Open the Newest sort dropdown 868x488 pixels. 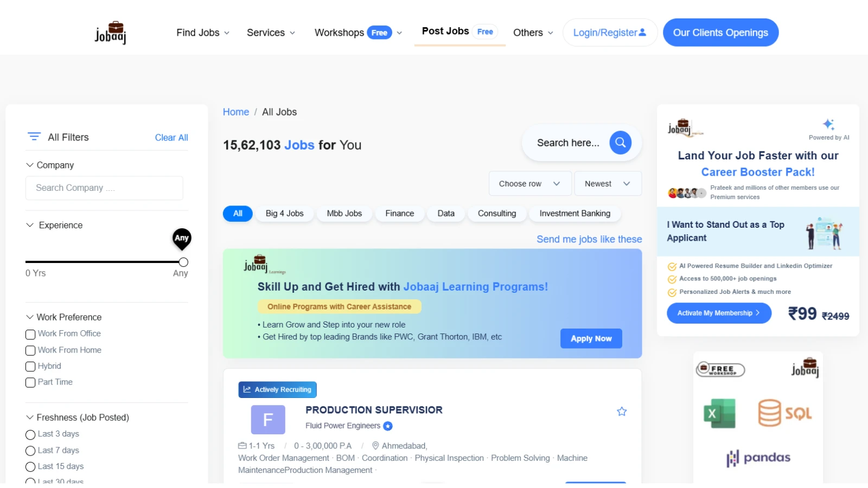point(608,184)
